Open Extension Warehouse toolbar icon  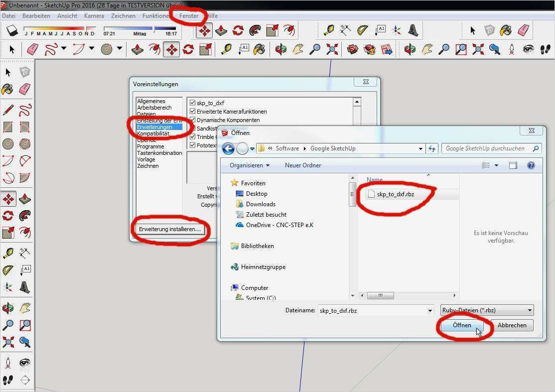pos(369,49)
